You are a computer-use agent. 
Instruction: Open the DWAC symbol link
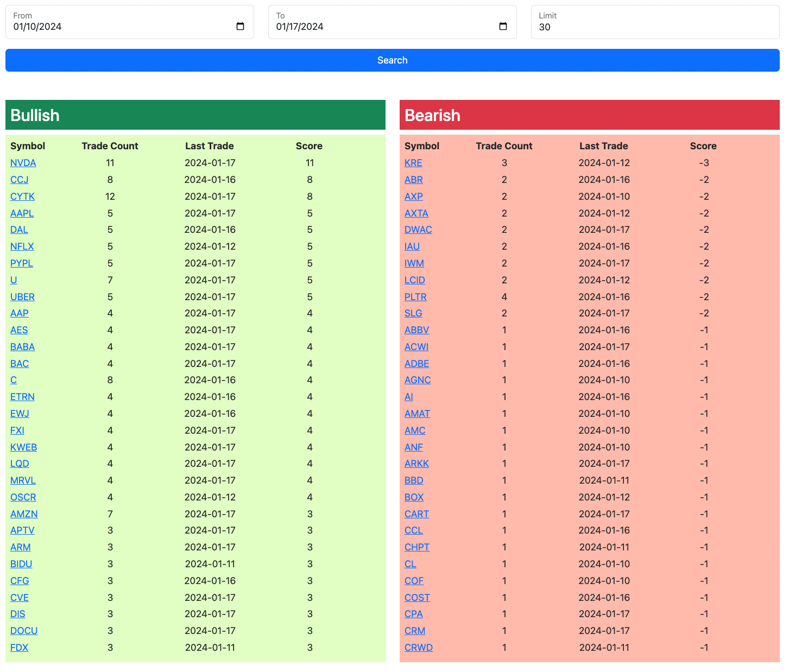point(418,230)
